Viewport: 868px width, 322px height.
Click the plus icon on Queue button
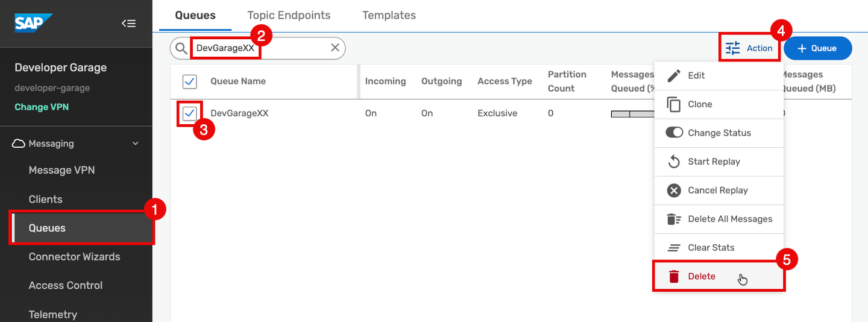point(802,48)
